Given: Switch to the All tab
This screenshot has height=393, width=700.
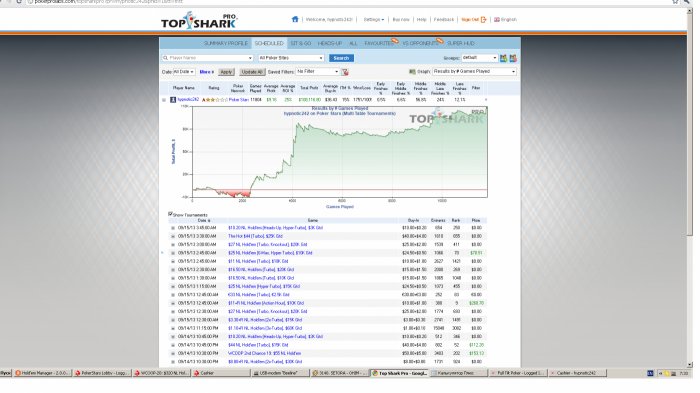Looking at the screenshot, I should pyautogui.click(x=353, y=43).
